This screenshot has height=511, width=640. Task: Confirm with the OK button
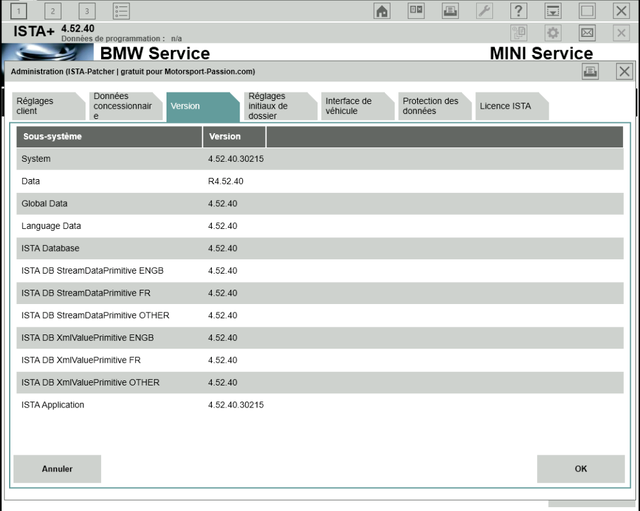pos(581,469)
